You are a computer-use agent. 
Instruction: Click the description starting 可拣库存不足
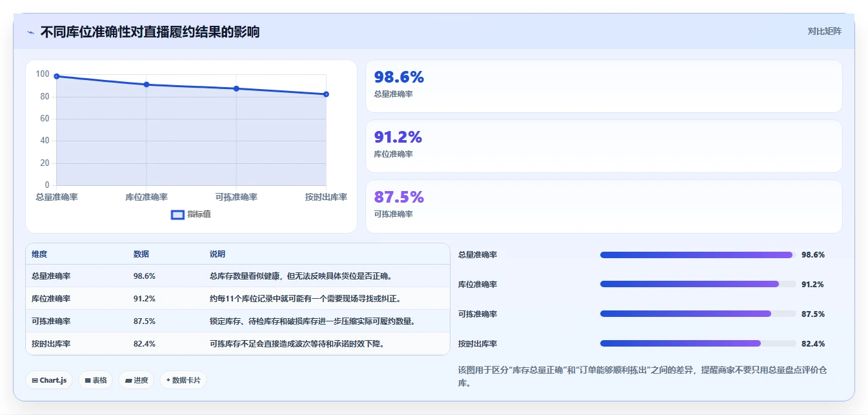(298, 344)
